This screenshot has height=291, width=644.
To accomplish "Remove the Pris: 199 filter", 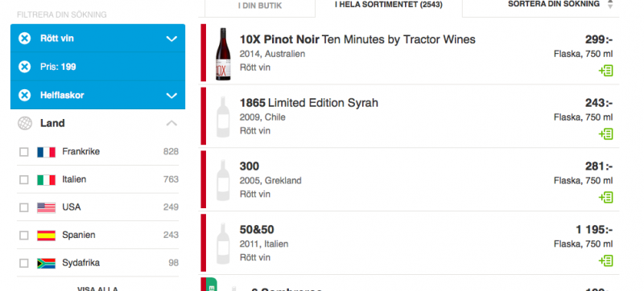I will (25, 67).
